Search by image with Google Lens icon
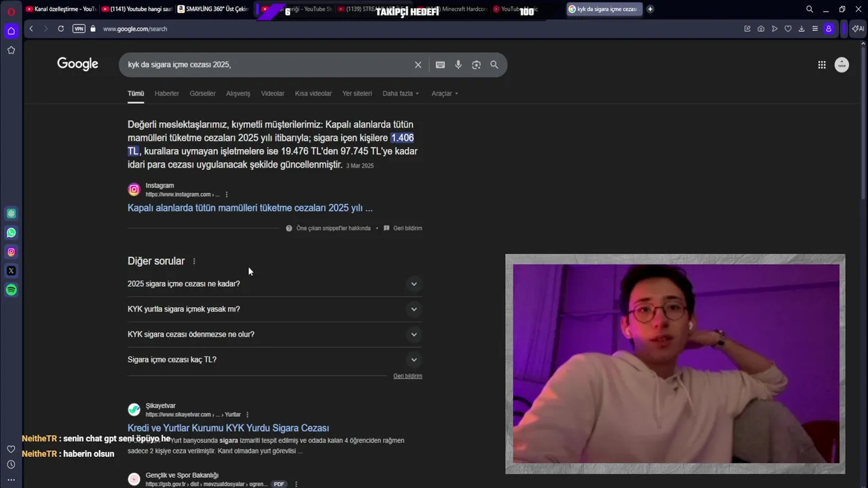 point(476,64)
